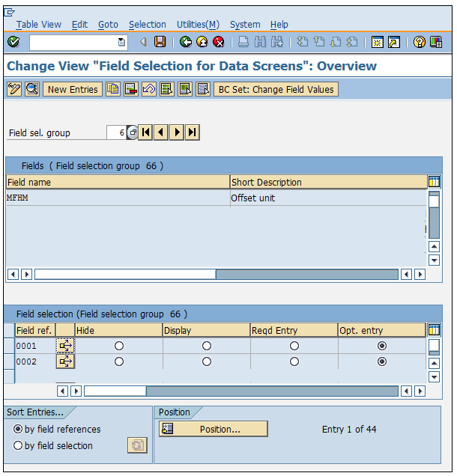The height and width of the screenshot is (476, 457).
Task: Select Hide radio for field ref 0001
Action: click(x=119, y=346)
